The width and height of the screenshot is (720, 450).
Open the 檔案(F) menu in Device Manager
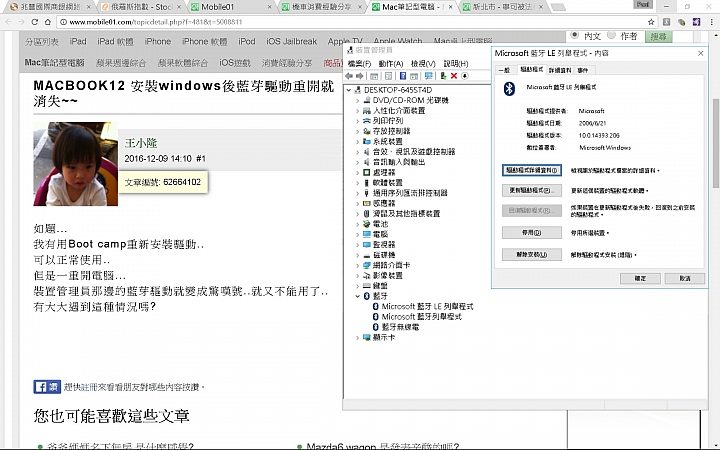point(359,64)
